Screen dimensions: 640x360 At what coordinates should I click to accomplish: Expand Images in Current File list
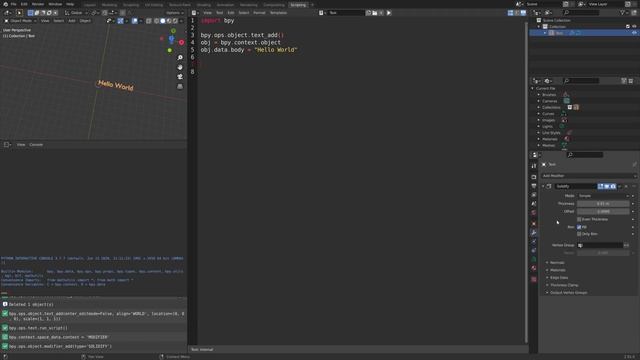[x=539, y=120]
